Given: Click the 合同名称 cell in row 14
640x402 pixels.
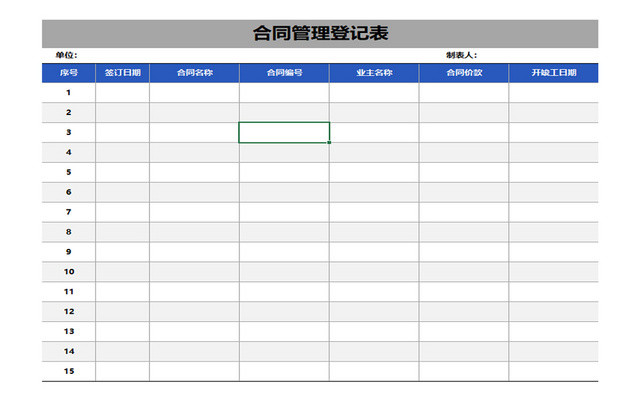Looking at the screenshot, I should 194,351.
